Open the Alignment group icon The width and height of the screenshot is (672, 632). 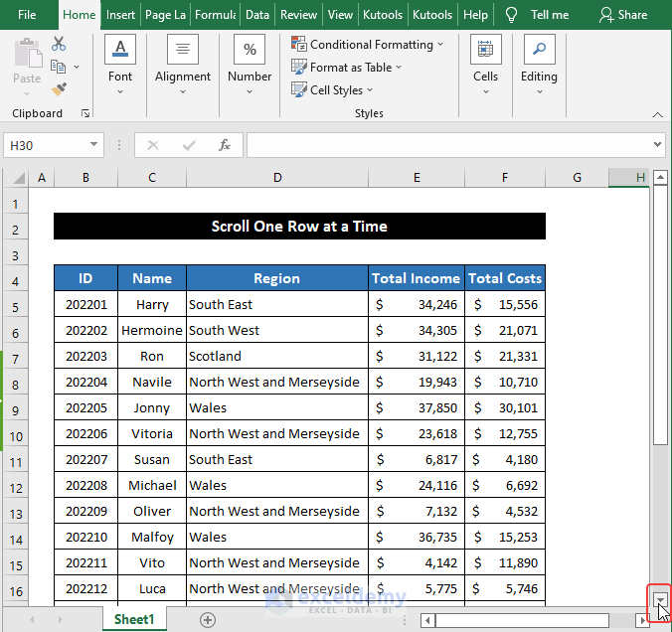tap(183, 50)
